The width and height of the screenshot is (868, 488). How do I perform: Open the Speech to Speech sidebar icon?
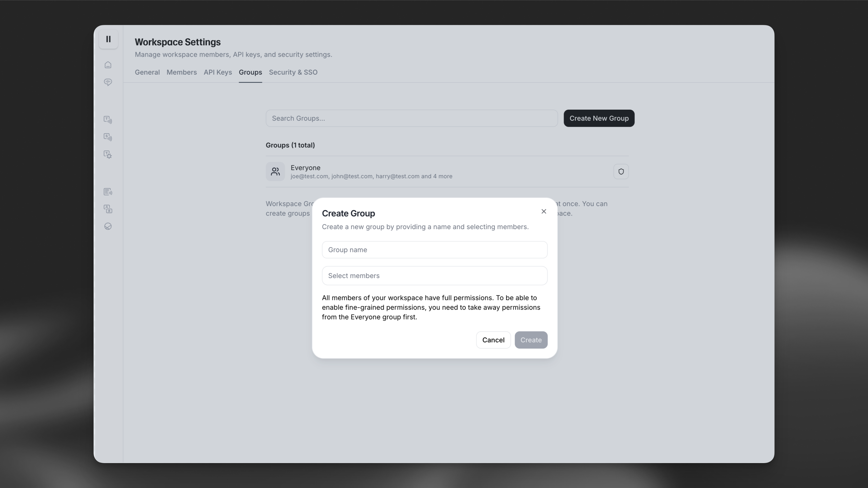108,137
